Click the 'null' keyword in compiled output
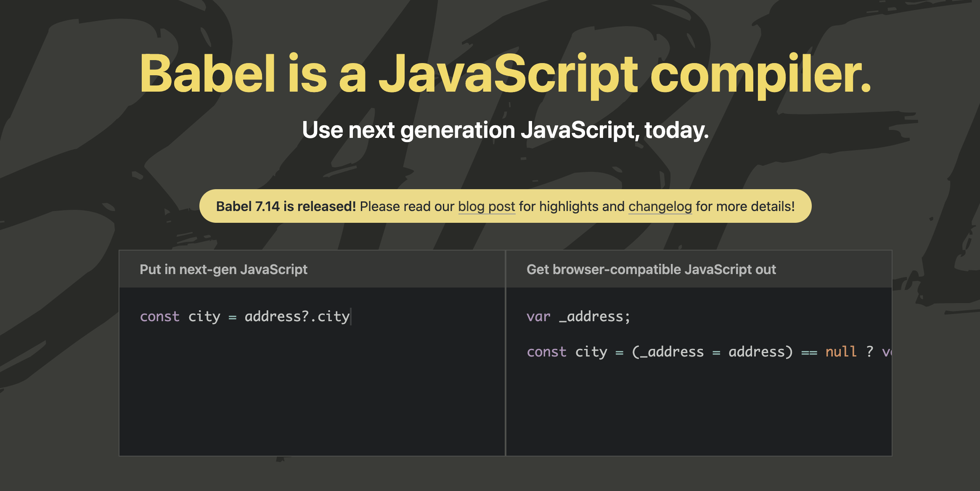The image size is (980, 491). [841, 351]
